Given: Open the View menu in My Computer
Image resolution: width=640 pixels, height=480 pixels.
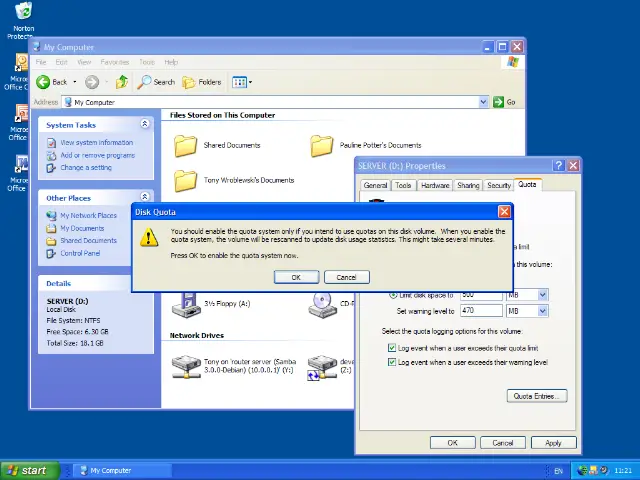Looking at the screenshot, I should point(84,62).
